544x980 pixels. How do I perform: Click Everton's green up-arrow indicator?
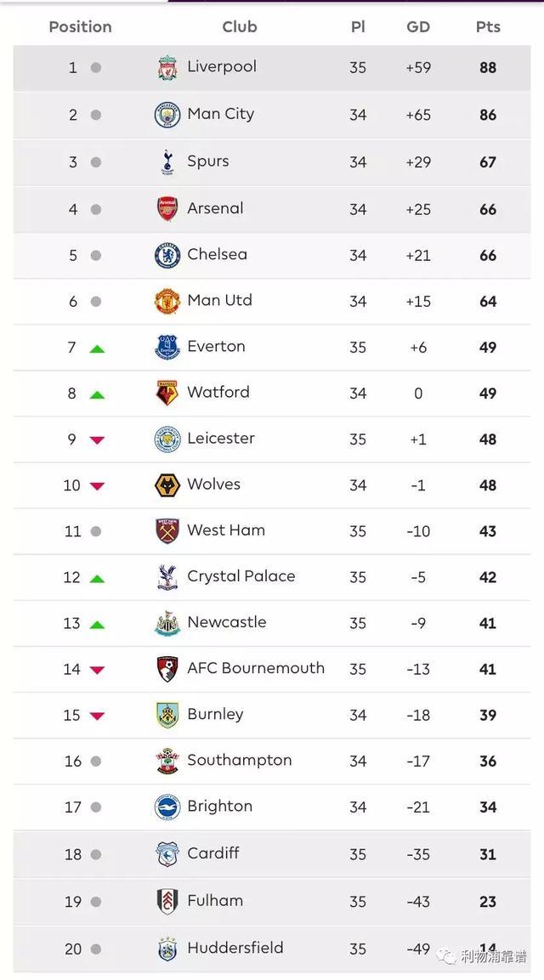pyautogui.click(x=97, y=348)
